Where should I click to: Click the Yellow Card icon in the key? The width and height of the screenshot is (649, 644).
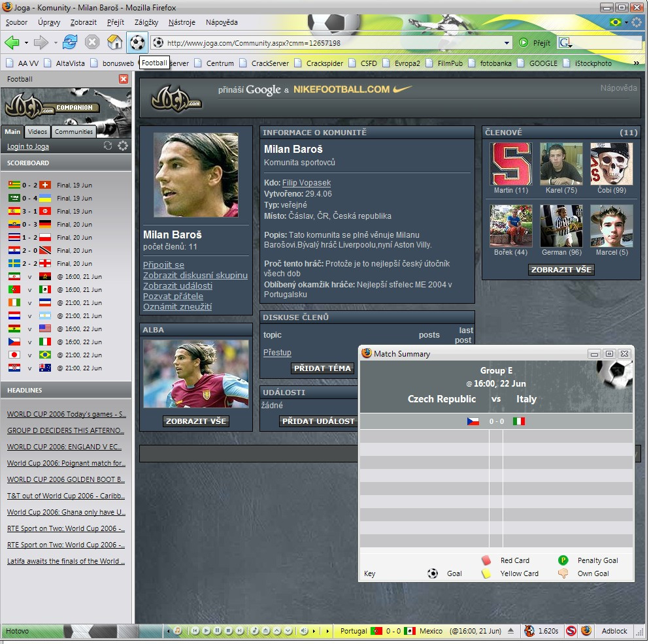tap(486, 573)
